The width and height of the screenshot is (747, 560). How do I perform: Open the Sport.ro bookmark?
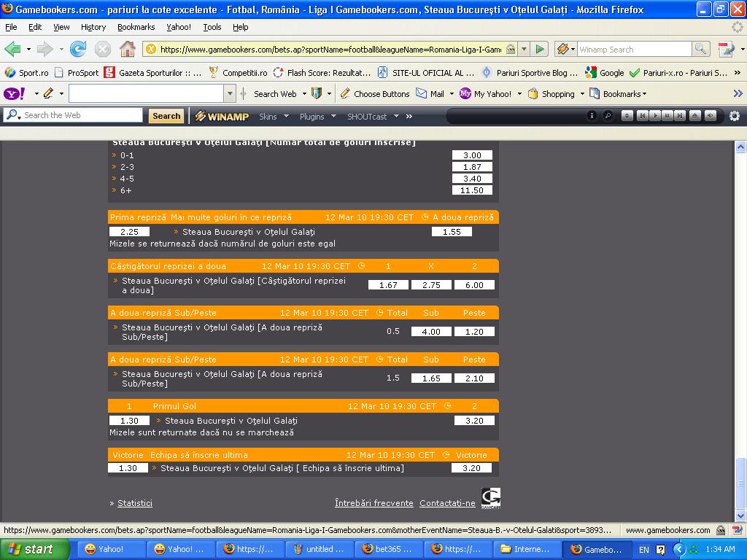[27, 73]
